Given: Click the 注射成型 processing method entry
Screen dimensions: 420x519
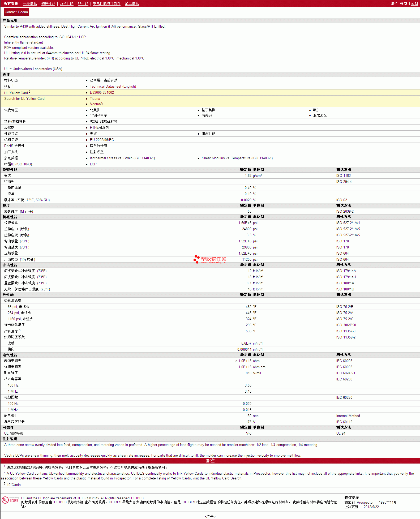Looking at the screenshot, I should click(97, 152).
